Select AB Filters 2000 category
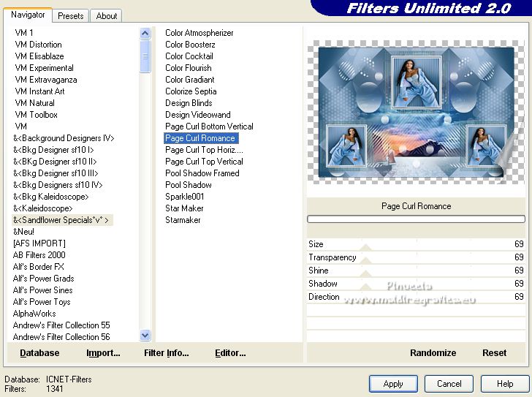532x397 pixels. point(39,255)
